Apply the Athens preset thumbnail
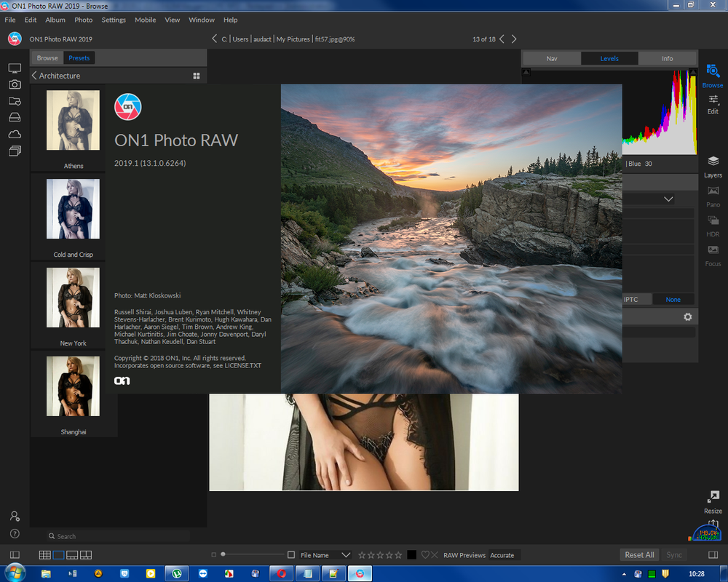The image size is (728, 582). point(73,120)
